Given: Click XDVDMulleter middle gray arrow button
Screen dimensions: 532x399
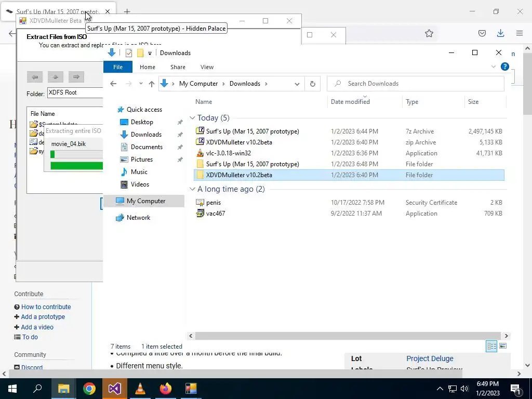Looking at the screenshot, I should (55, 77).
